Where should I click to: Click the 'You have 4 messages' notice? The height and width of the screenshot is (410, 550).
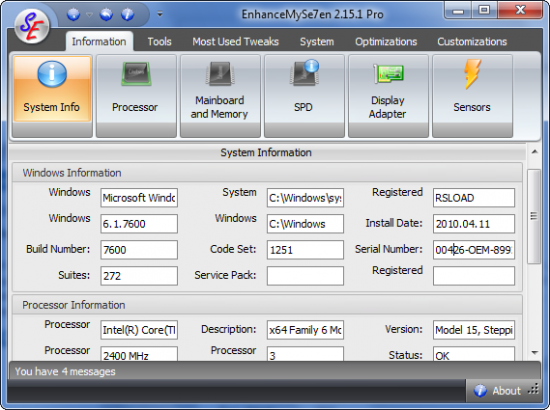coord(65,371)
